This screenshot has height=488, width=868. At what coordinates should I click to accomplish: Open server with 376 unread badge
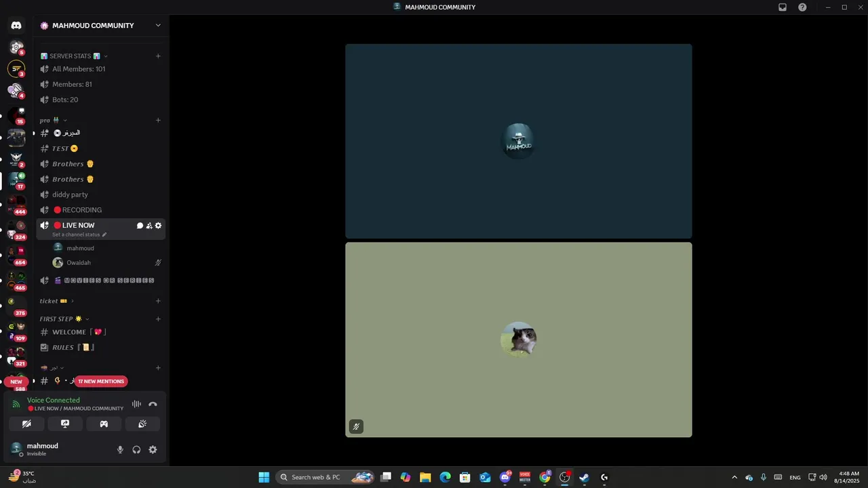[16, 305]
